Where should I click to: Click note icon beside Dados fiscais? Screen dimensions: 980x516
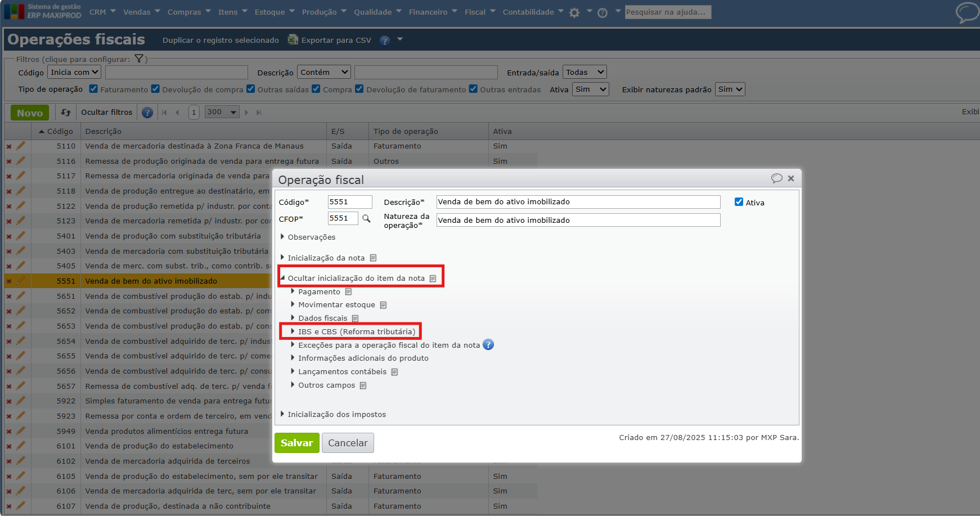[x=356, y=318]
